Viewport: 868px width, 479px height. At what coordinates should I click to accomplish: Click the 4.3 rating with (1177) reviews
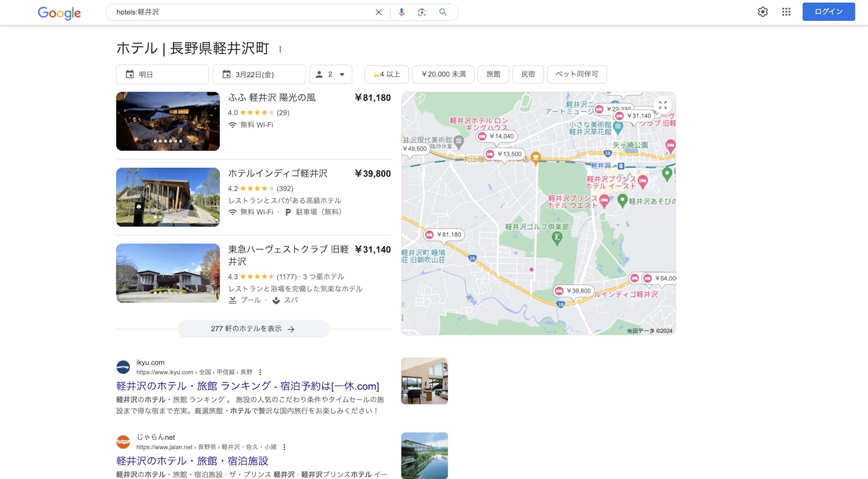tap(262, 277)
